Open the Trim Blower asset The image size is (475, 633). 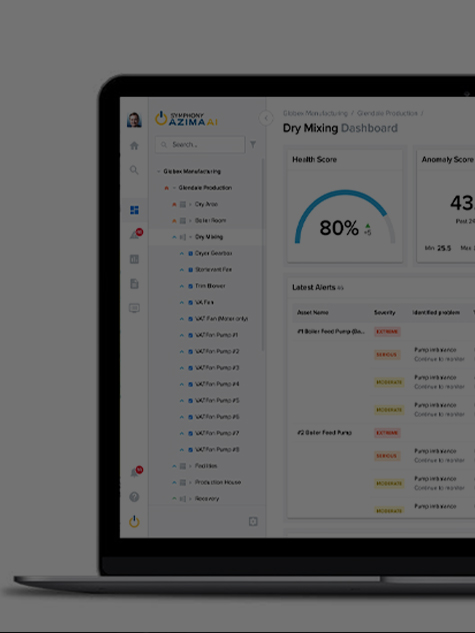tap(210, 286)
